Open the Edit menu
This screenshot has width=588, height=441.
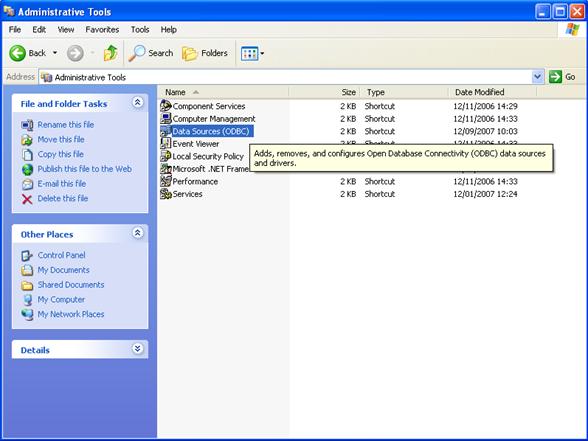pos(39,30)
